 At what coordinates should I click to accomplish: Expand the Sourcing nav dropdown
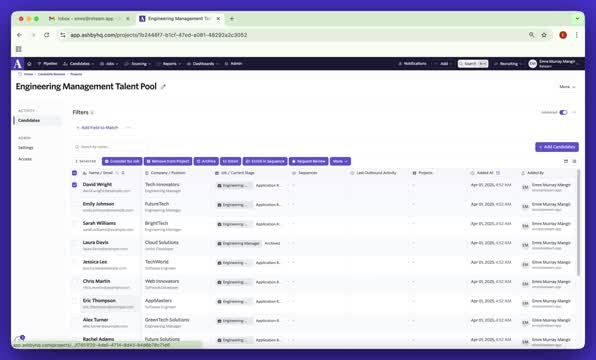click(x=138, y=64)
